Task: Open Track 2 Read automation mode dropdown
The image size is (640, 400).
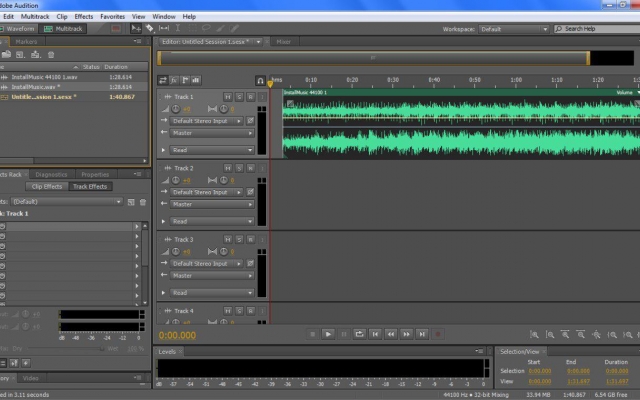Action: tap(212, 221)
